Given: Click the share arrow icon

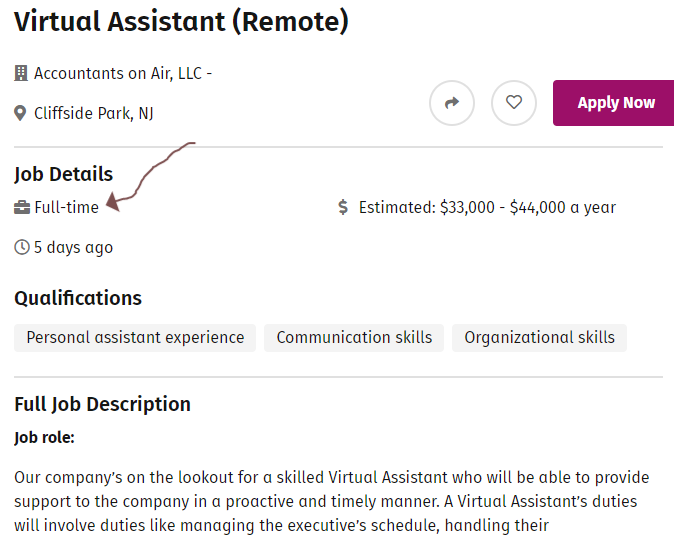Looking at the screenshot, I should (452, 103).
